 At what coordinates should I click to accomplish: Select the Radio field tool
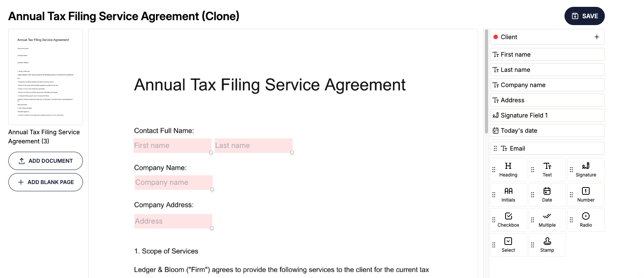point(586,220)
